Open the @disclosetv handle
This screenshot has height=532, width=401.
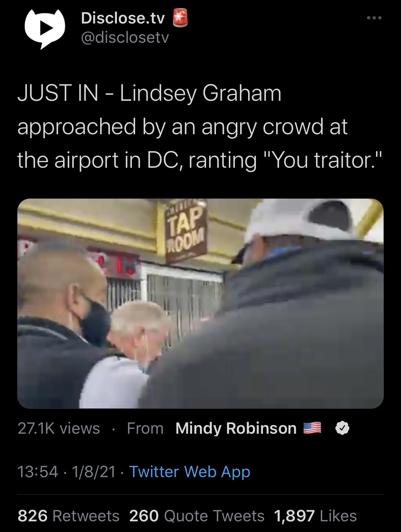pos(125,37)
